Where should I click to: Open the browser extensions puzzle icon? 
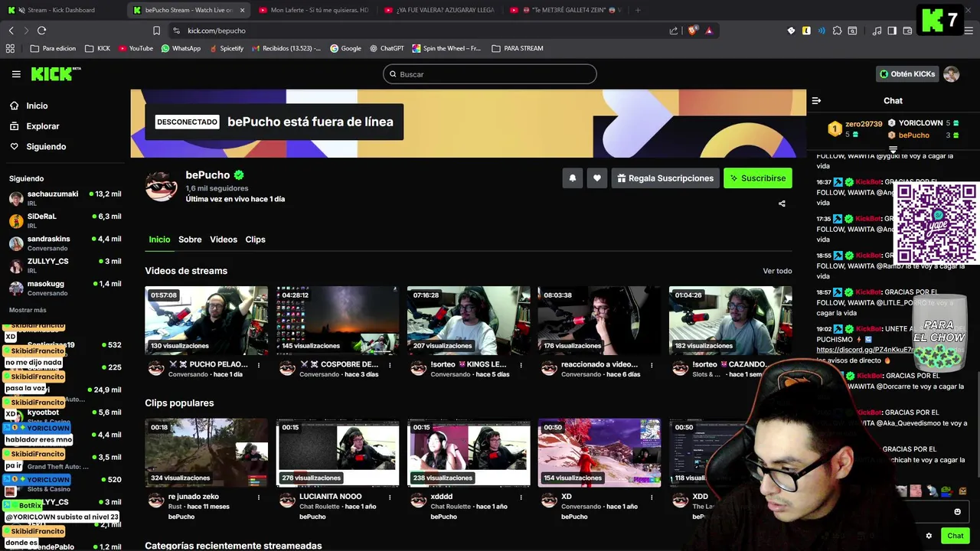pyautogui.click(x=837, y=31)
